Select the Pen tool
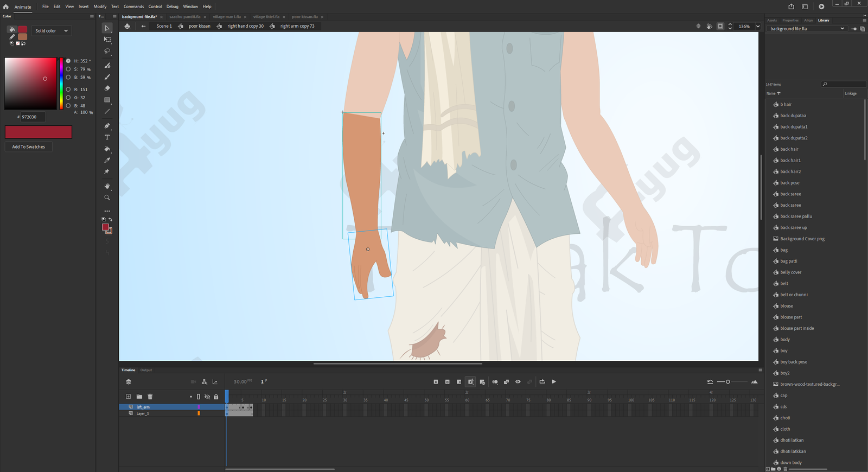The image size is (868, 472). tap(107, 126)
